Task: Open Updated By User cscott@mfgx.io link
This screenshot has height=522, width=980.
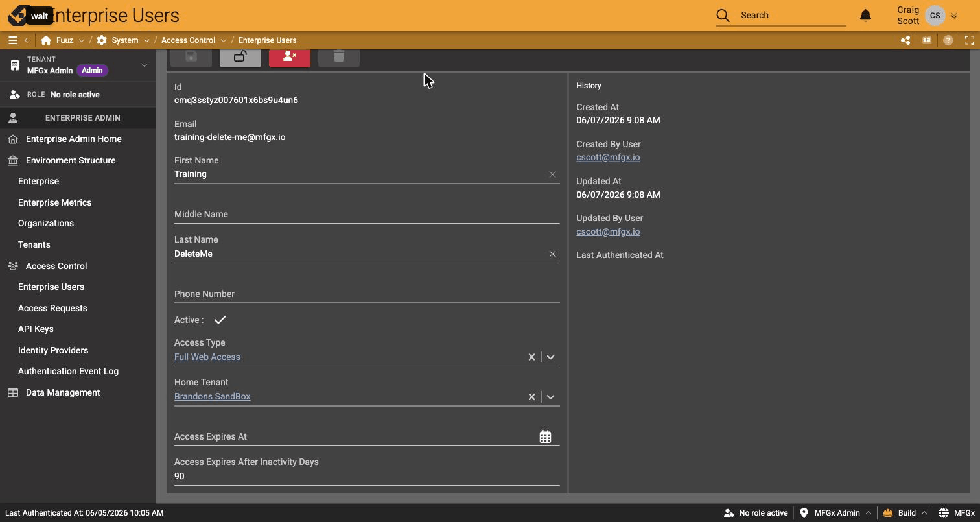Action: coord(608,231)
